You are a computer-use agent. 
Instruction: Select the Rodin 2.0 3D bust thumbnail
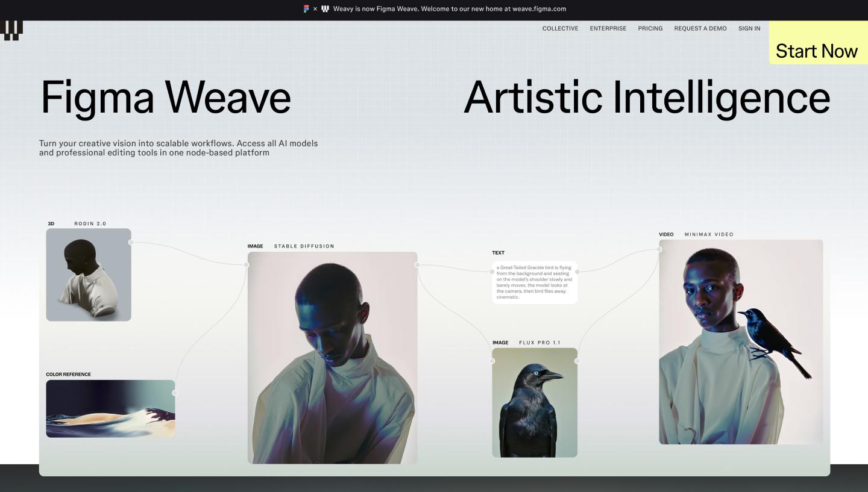(89, 275)
